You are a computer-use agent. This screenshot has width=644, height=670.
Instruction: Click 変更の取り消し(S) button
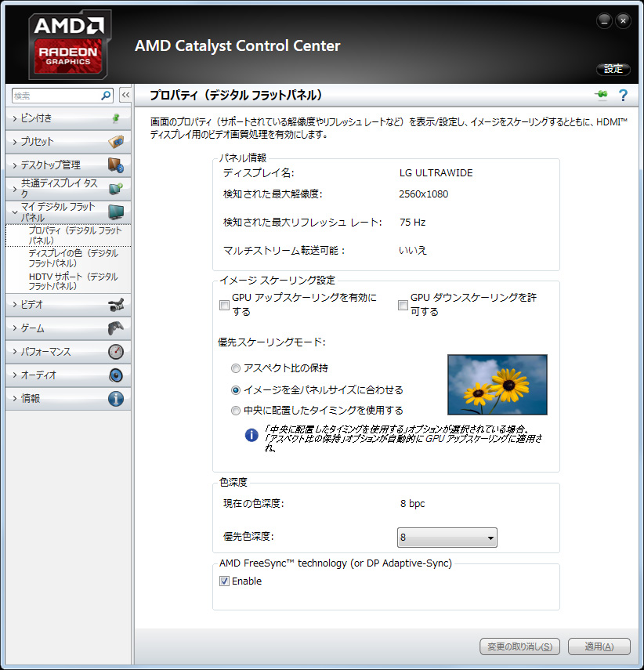coord(520,646)
